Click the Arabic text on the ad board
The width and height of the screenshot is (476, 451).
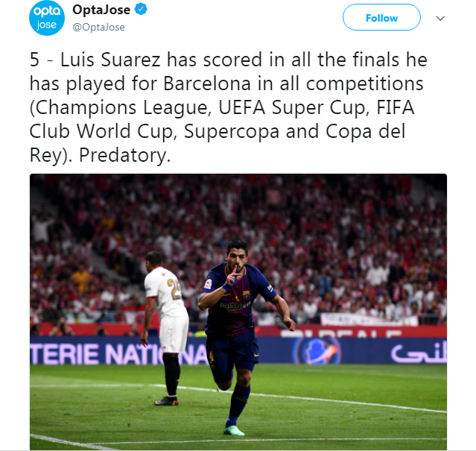click(x=419, y=350)
